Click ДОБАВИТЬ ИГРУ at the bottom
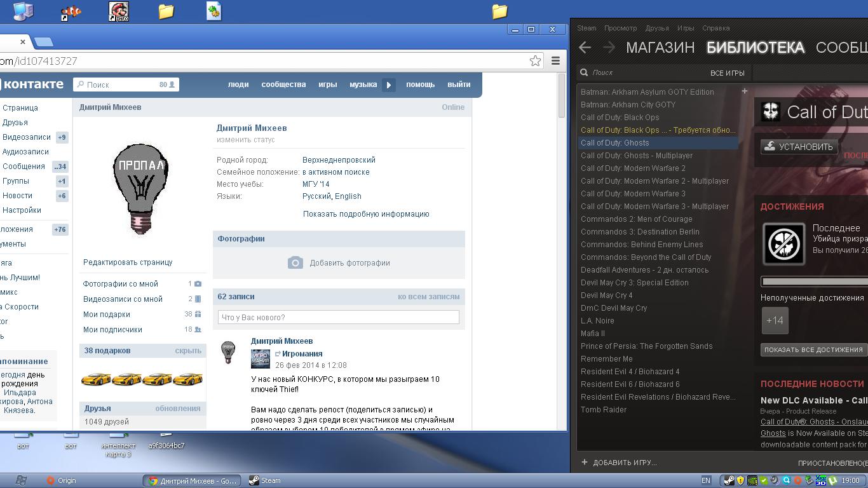868x488 pixels. (x=619, y=463)
